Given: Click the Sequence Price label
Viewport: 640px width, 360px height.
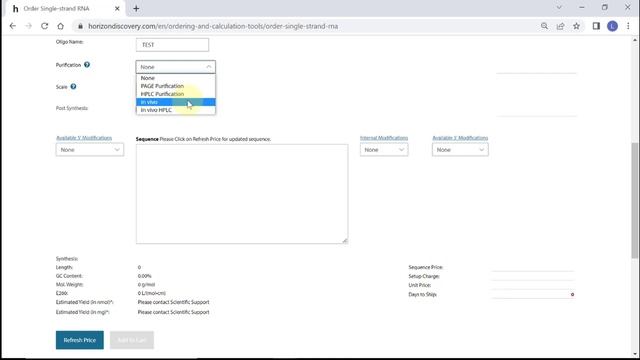Looking at the screenshot, I should [426, 267].
